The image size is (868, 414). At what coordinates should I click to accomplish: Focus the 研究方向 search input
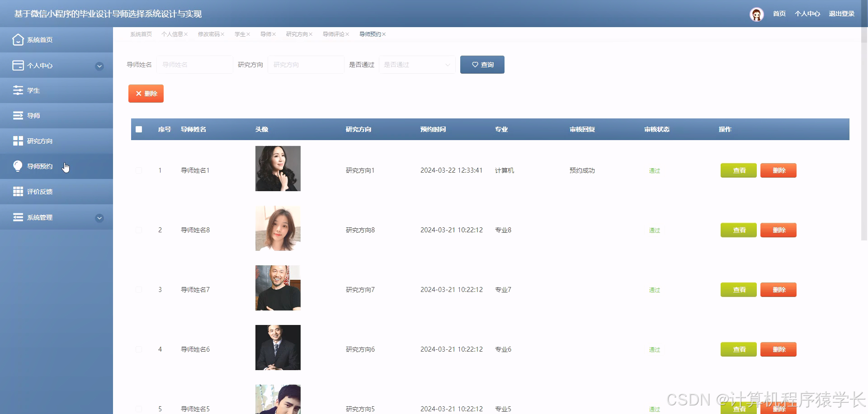click(x=306, y=65)
